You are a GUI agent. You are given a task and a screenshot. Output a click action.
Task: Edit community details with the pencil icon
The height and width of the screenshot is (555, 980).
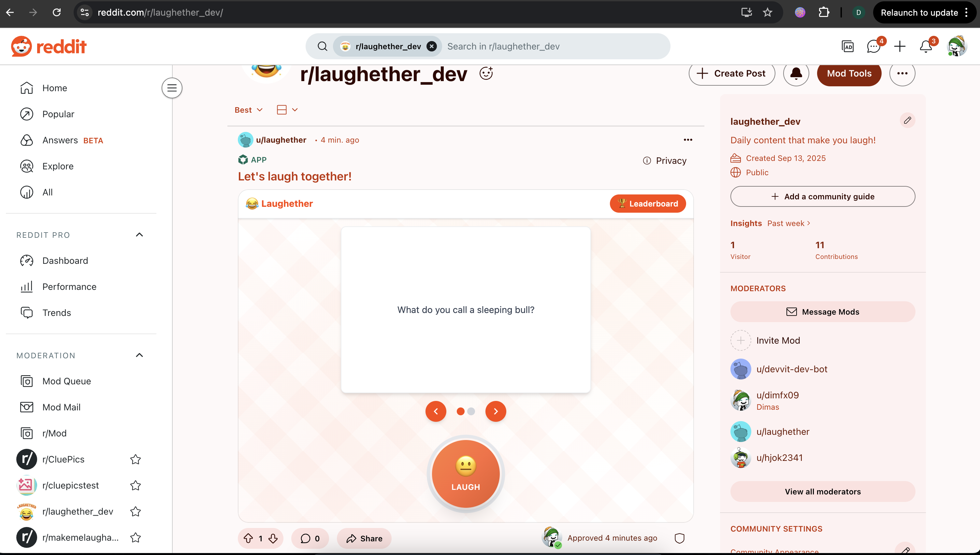coord(907,121)
